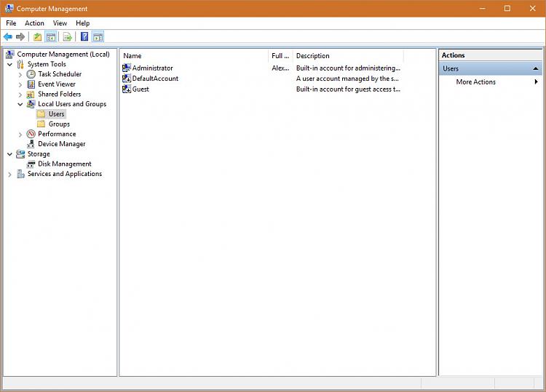Select the Users header in Actions pane
The image size is (546, 392).
click(490, 68)
